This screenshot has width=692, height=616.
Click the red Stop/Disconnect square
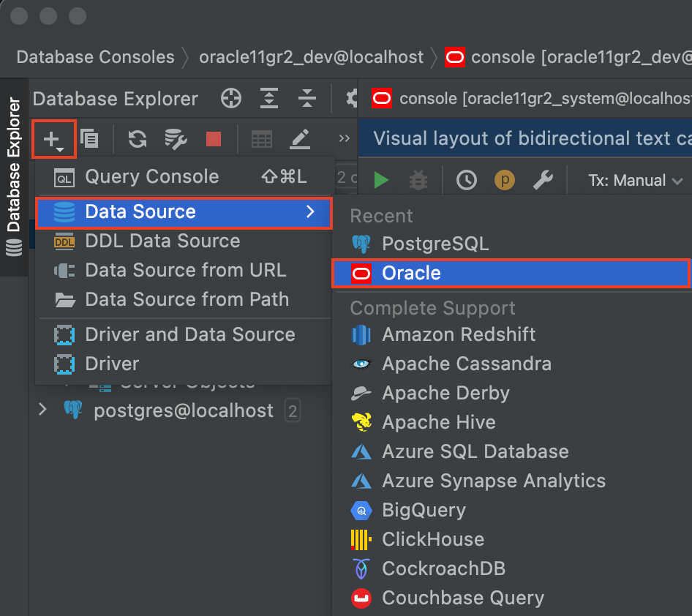pyautogui.click(x=214, y=140)
